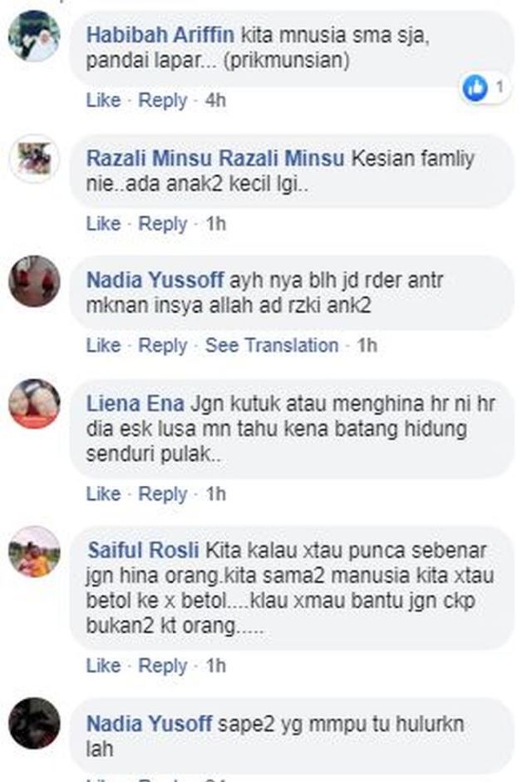This screenshot has width=532, height=782.
Task: Open the Nadia Yusoff name link
Action: click(x=150, y=724)
